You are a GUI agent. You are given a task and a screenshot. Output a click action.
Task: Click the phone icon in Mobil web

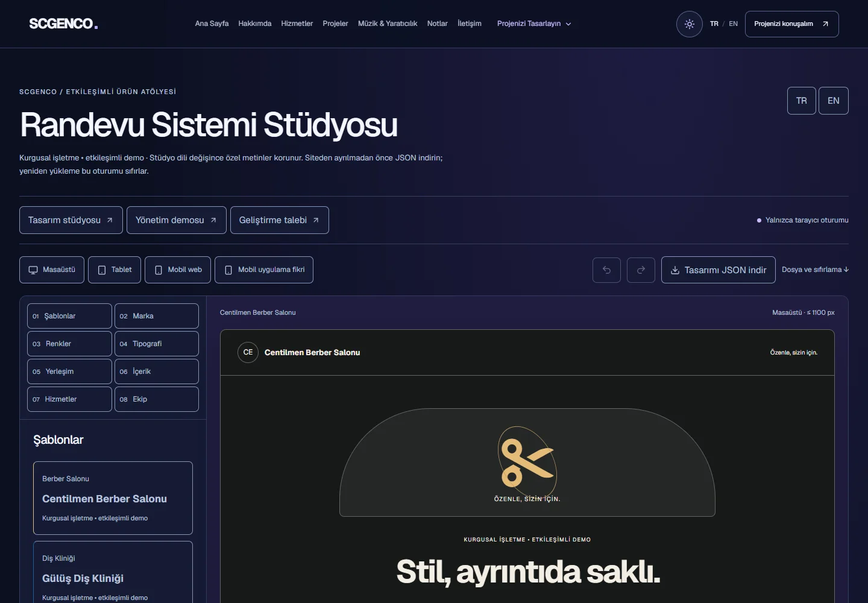coord(159,270)
